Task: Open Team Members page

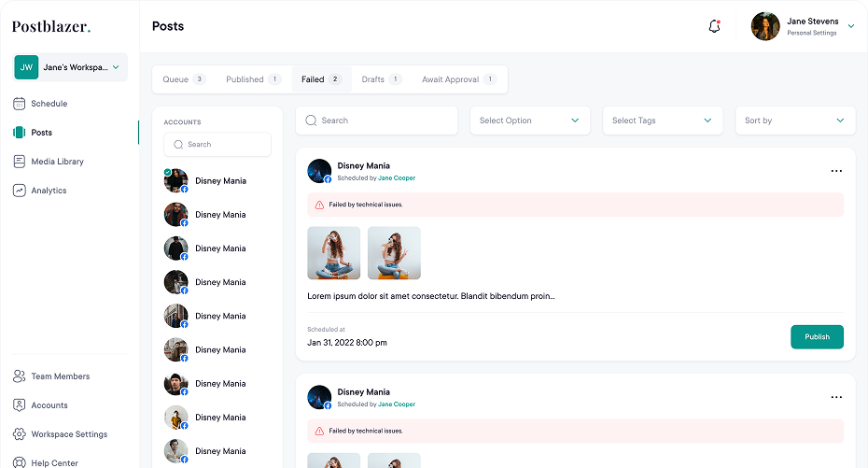Action: click(61, 376)
